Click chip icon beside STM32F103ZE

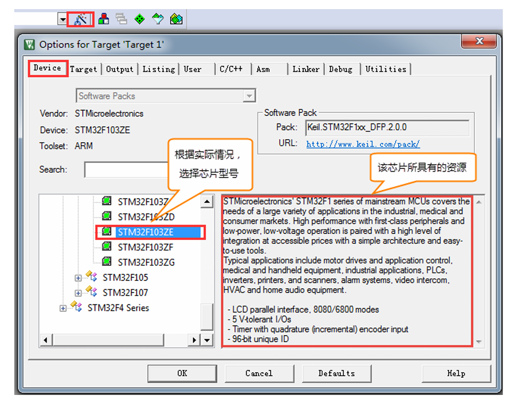[x=106, y=231]
